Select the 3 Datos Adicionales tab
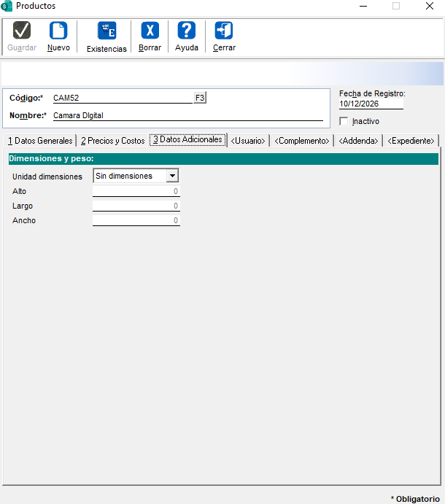This screenshot has width=445, height=504. tap(187, 139)
